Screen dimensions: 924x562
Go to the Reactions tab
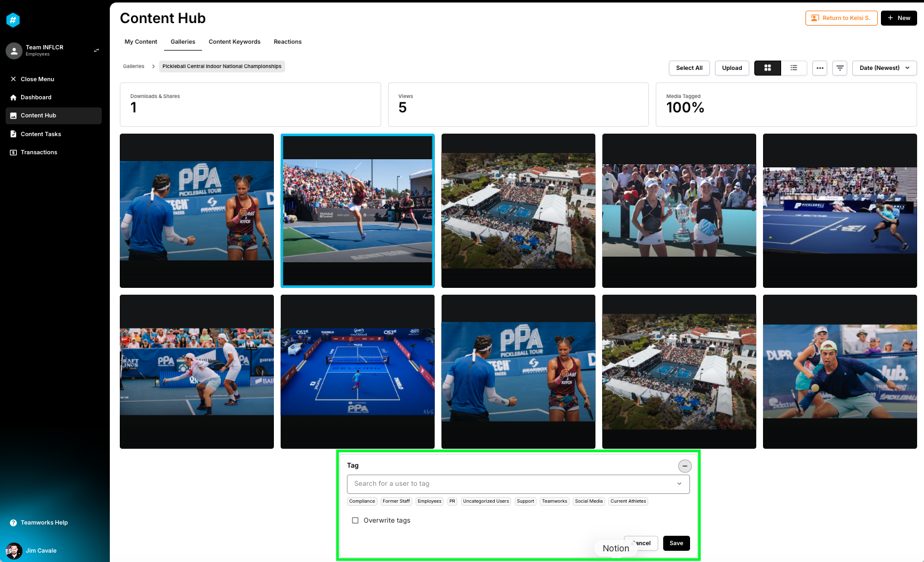point(288,42)
